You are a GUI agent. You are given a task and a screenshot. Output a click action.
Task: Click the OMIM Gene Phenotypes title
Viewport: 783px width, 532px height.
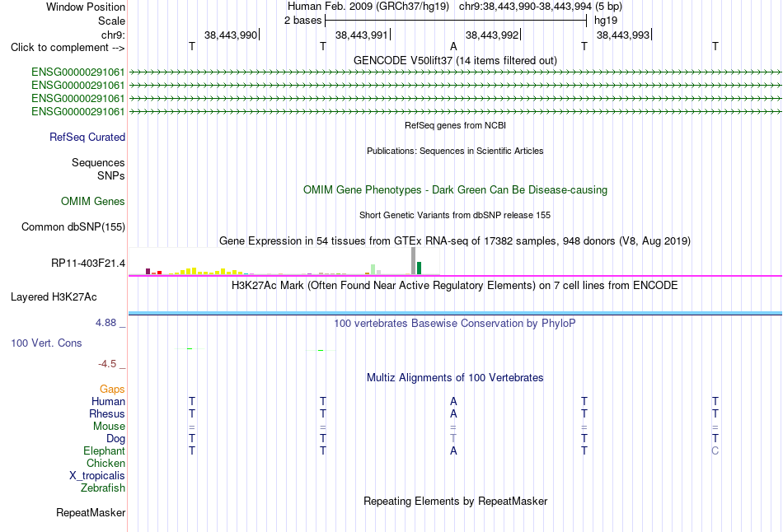pos(455,189)
